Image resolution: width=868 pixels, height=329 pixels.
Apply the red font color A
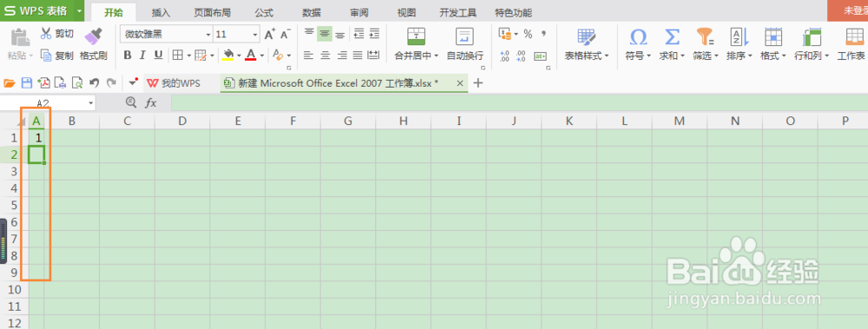pos(251,55)
